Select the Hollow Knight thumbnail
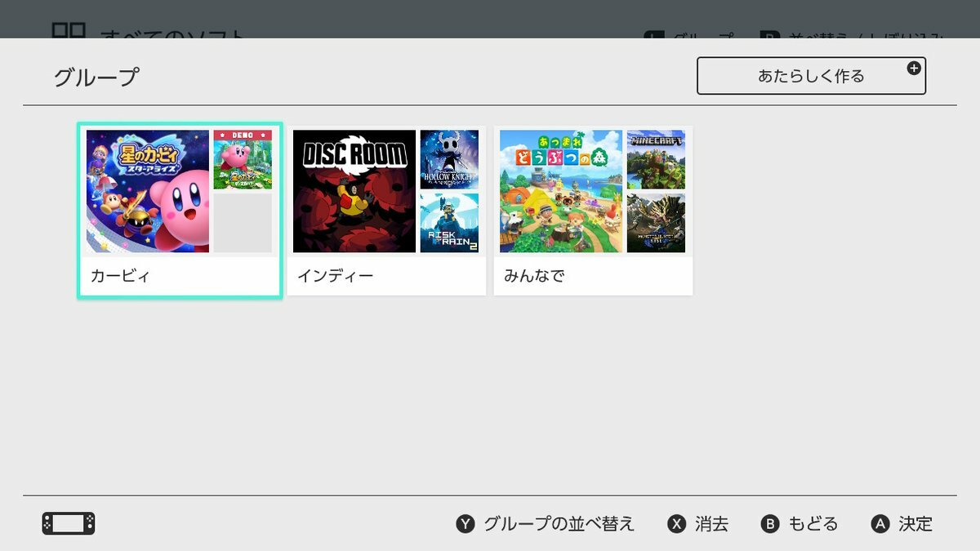The image size is (980, 551). coord(449,159)
